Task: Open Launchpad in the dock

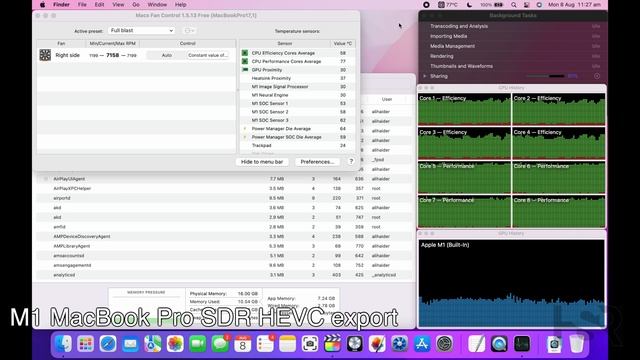Action: [86, 344]
